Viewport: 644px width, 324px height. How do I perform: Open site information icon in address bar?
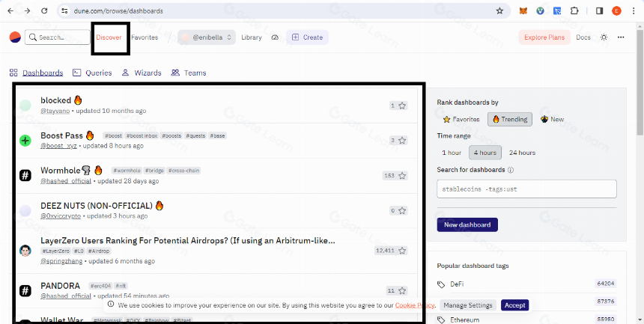click(x=64, y=11)
